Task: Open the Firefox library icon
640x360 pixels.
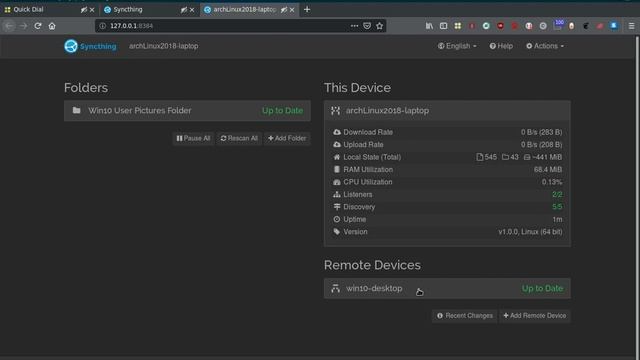Action: click(x=429, y=26)
